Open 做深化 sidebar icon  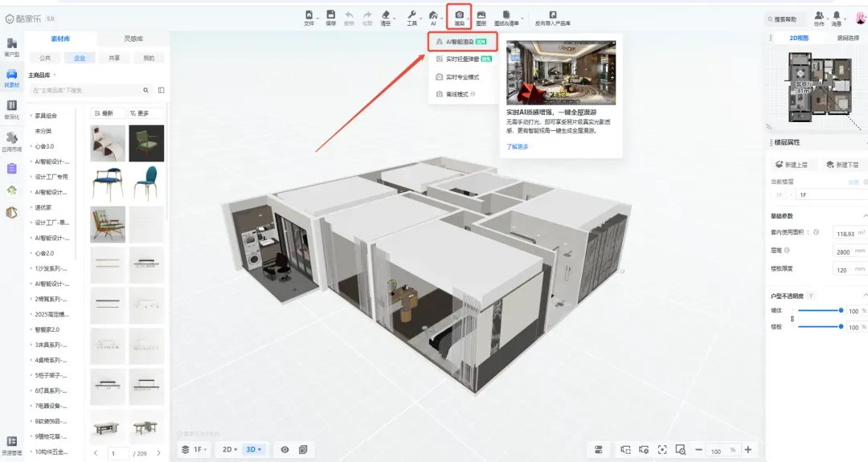coord(11,106)
